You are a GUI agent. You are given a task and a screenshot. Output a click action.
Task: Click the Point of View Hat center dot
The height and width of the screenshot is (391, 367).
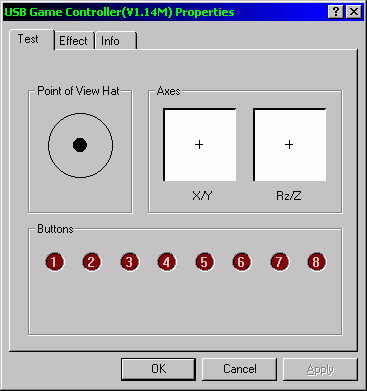tap(80, 145)
